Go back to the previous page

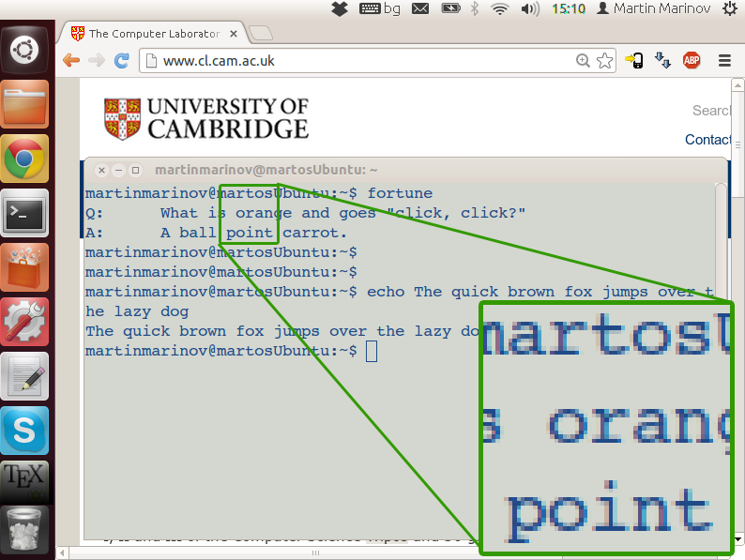(x=71, y=61)
